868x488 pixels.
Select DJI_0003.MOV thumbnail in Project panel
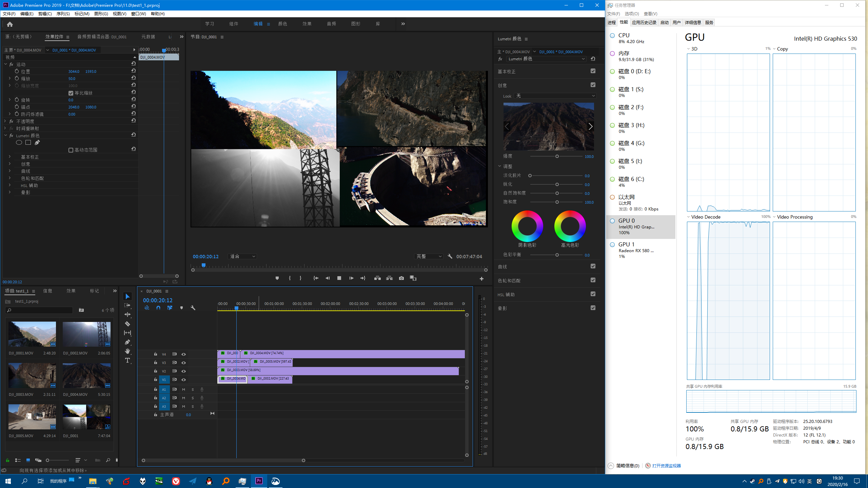(32, 375)
